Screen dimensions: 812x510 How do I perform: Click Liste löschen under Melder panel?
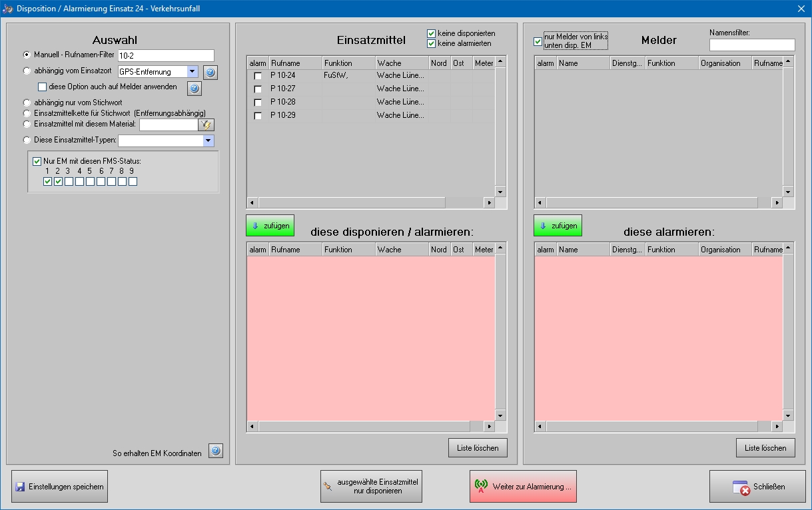coord(765,448)
